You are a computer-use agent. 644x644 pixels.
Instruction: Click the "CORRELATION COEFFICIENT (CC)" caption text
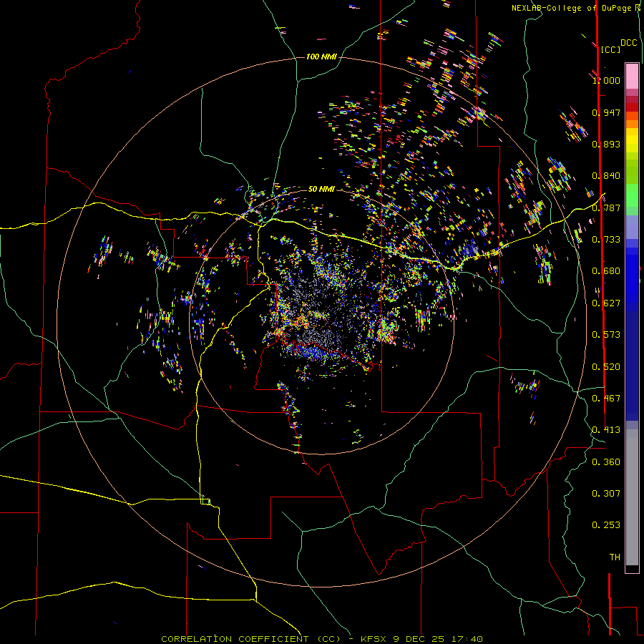[251, 639]
